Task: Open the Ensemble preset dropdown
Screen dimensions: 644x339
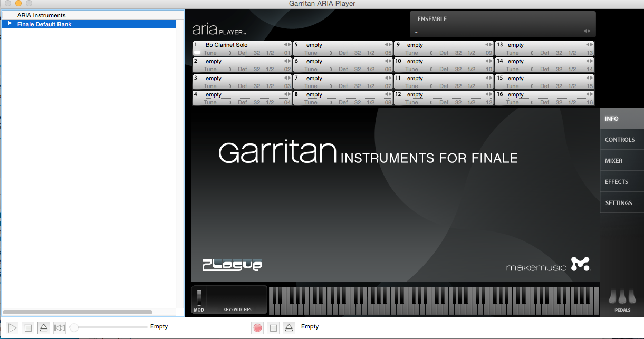Action: 498,32
